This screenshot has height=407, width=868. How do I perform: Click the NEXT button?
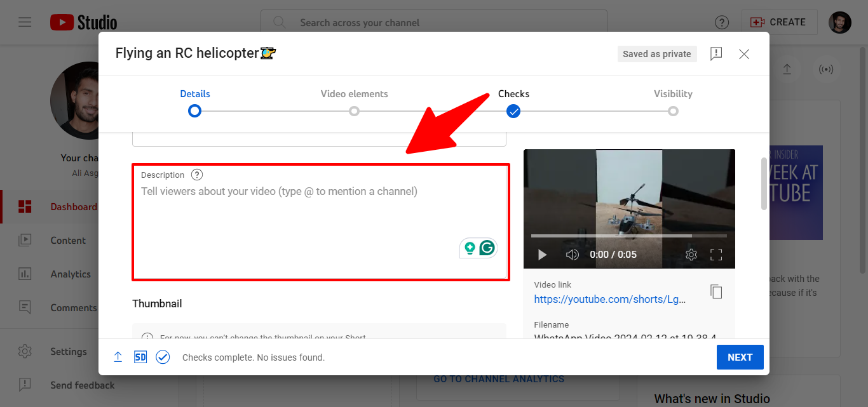click(740, 357)
